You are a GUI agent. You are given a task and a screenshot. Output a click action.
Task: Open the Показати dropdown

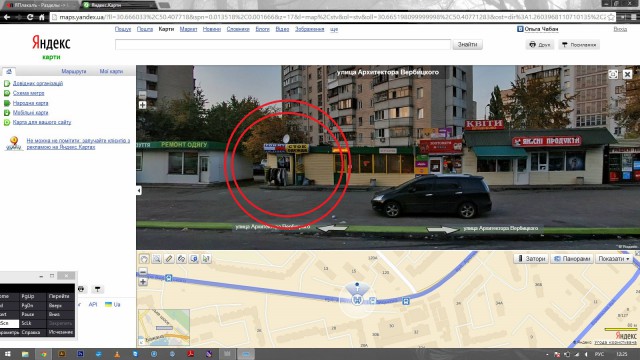coord(614,258)
